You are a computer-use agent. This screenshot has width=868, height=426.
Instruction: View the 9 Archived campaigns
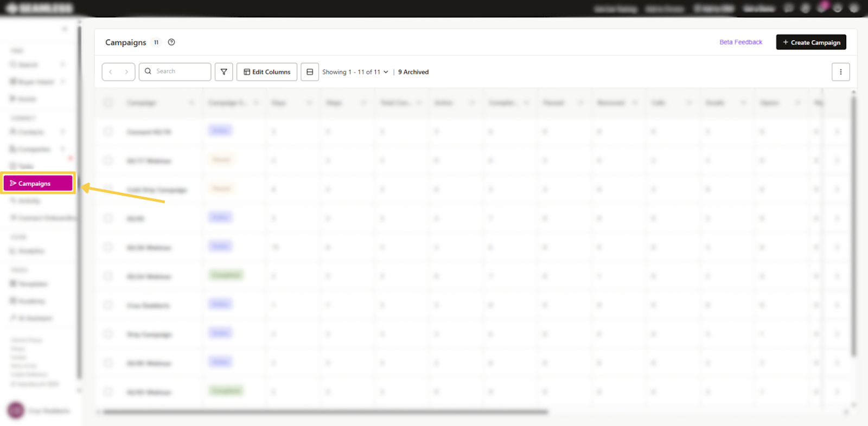pos(413,72)
